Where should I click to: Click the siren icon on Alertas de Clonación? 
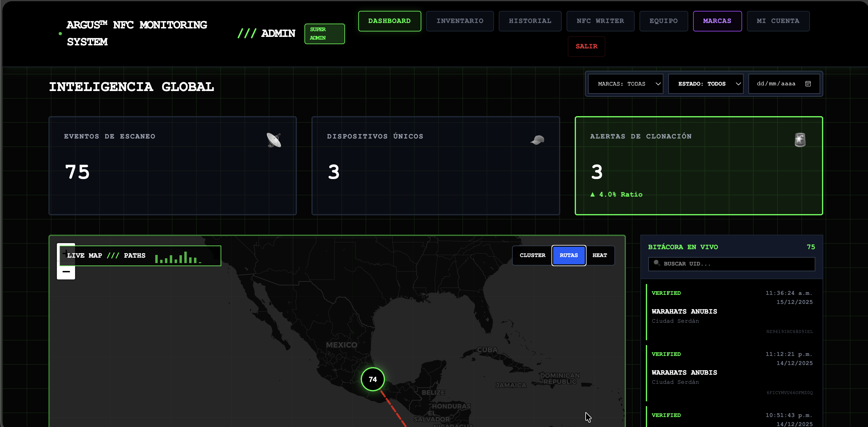tap(800, 139)
